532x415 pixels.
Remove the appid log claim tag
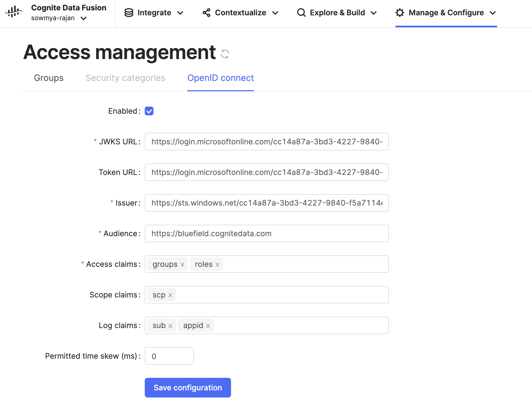(x=208, y=326)
